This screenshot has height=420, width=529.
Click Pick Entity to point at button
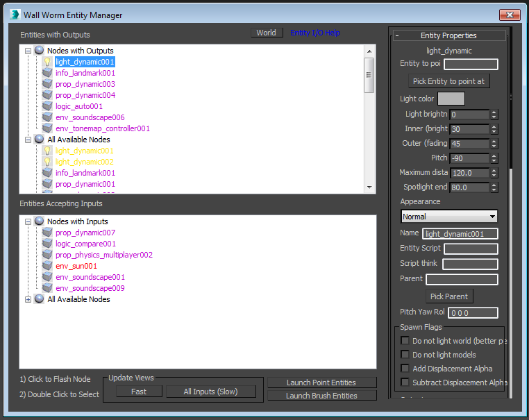(x=448, y=81)
